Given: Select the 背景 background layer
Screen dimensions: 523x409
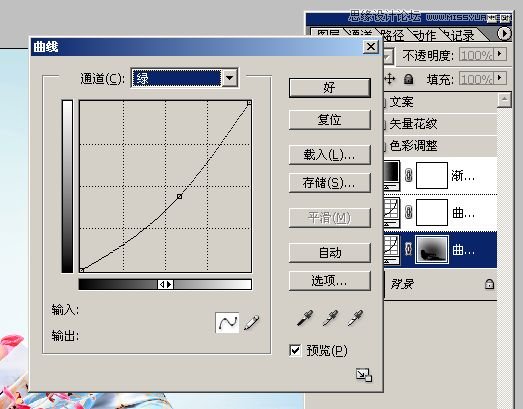Looking at the screenshot, I should [440, 284].
